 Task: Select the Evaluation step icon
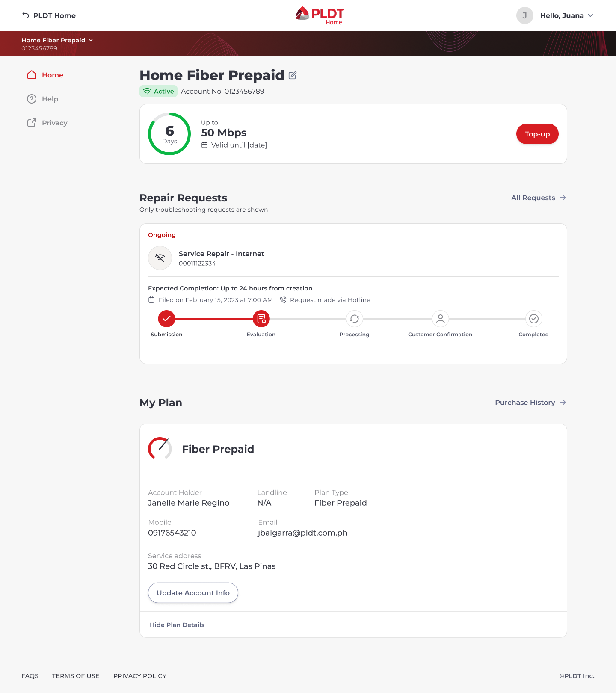point(261,319)
